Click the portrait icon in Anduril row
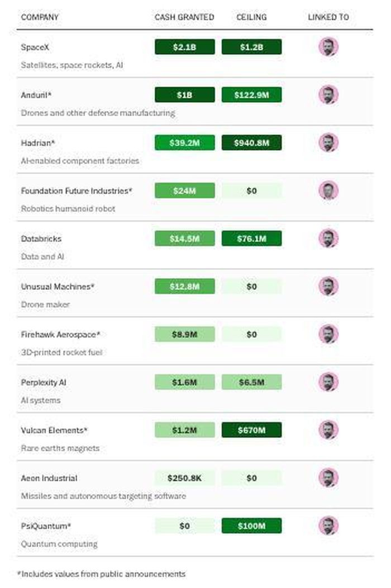The image size is (391, 588). point(328,95)
